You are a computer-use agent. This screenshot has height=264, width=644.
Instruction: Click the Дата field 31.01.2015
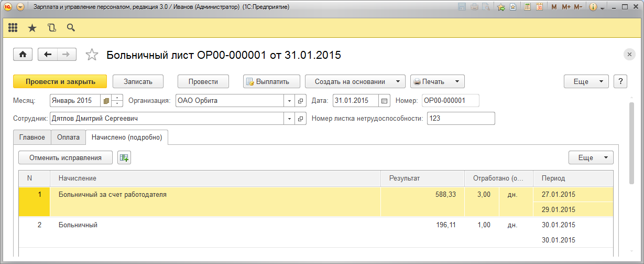[356, 101]
